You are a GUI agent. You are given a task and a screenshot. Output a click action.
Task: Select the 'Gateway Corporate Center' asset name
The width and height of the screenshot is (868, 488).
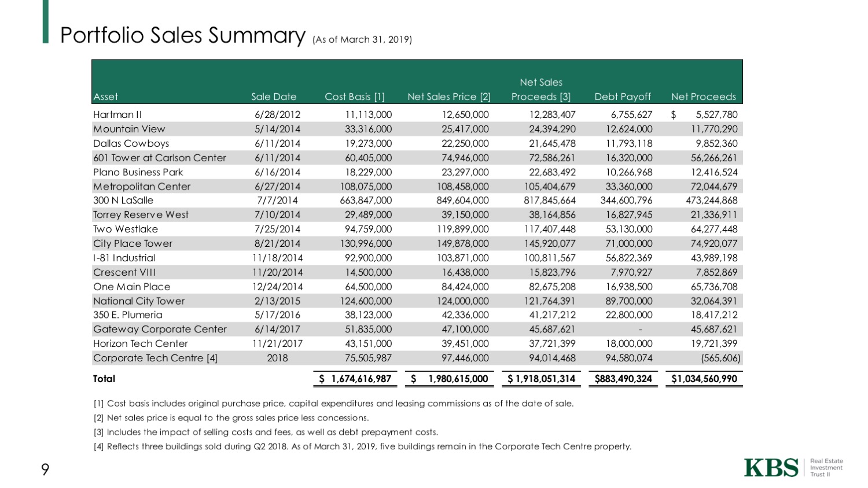point(160,329)
